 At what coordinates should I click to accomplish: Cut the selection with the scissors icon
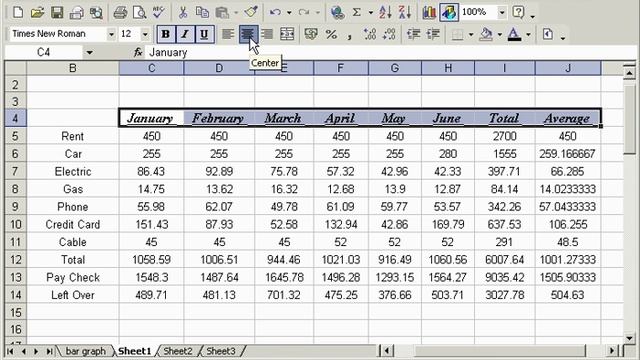pos(182,12)
